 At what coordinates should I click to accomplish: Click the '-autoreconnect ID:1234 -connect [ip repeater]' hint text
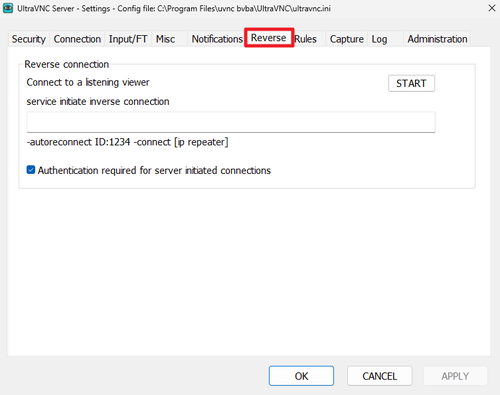(x=127, y=142)
